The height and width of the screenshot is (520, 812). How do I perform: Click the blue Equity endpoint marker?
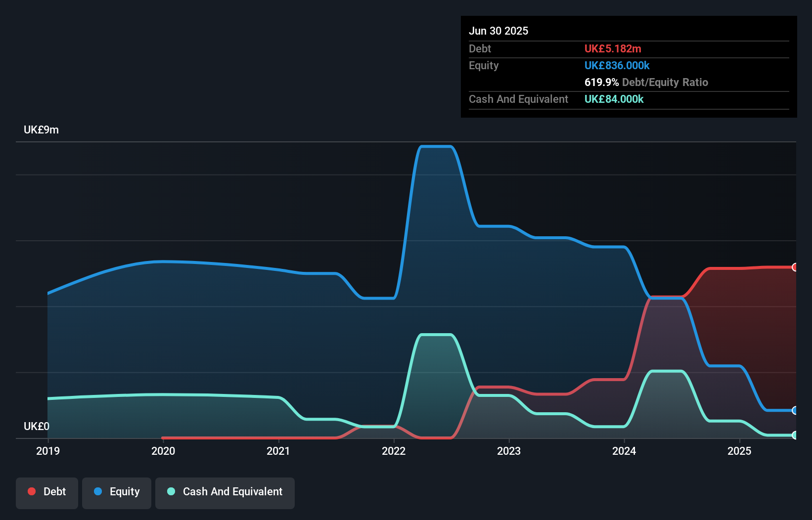795,410
